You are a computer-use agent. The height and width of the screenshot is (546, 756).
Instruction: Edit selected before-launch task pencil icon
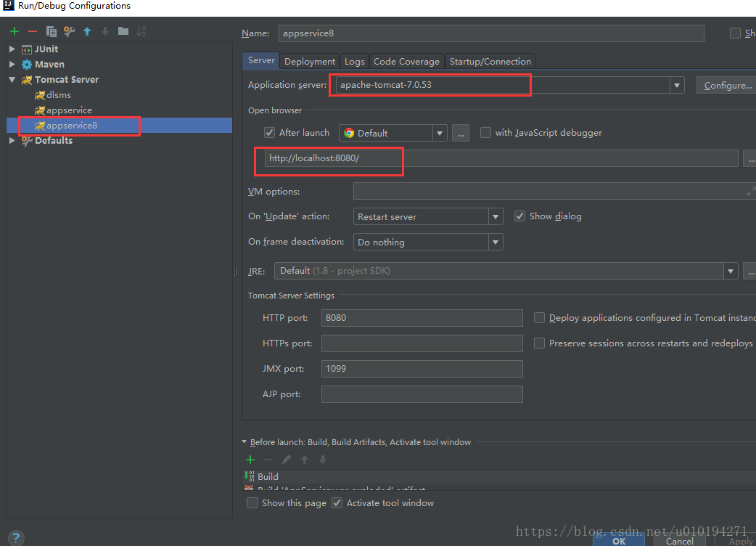click(287, 460)
